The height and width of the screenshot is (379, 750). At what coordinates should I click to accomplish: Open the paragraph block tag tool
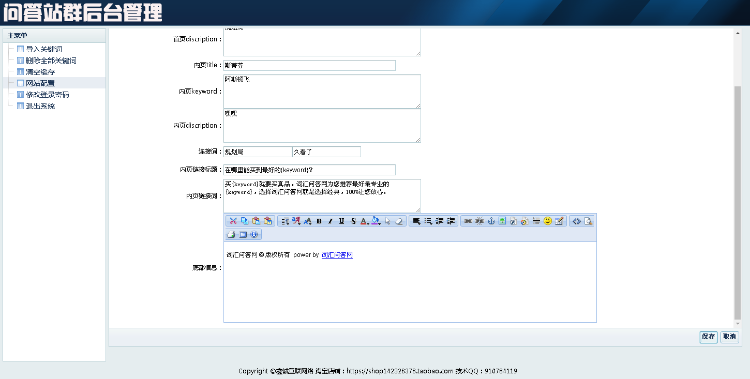coord(285,221)
